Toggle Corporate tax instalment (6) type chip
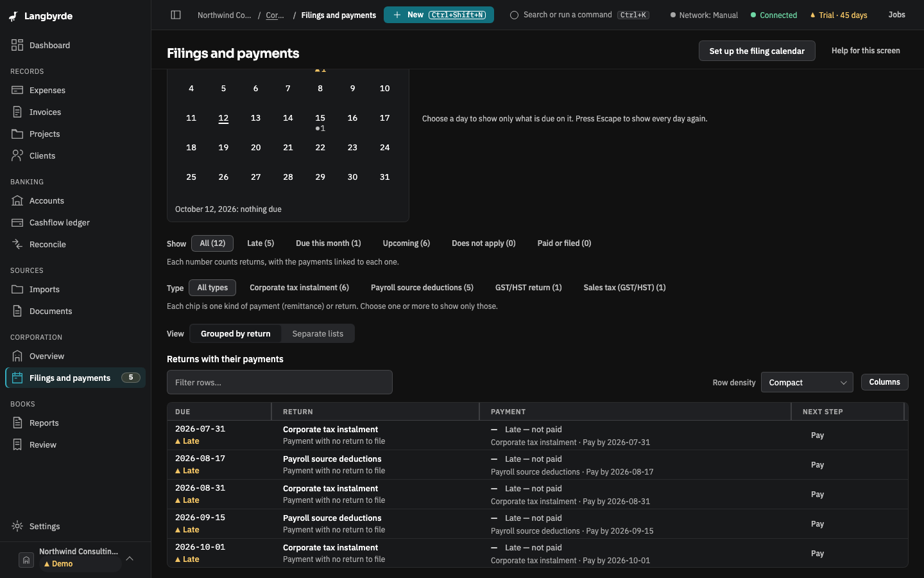 coord(299,288)
